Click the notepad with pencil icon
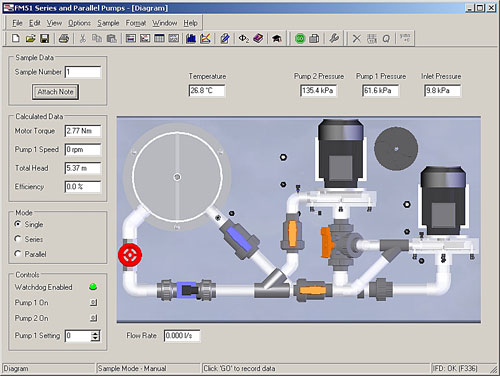The image size is (500, 376). click(225, 38)
